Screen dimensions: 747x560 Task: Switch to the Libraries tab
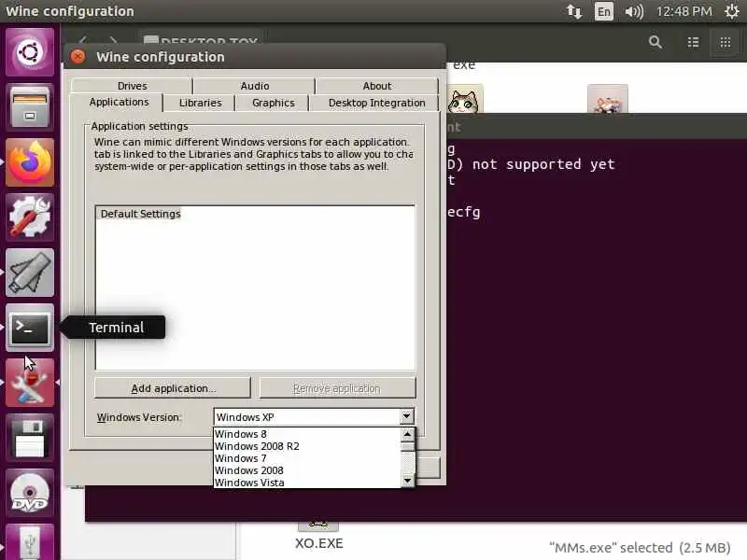200,103
